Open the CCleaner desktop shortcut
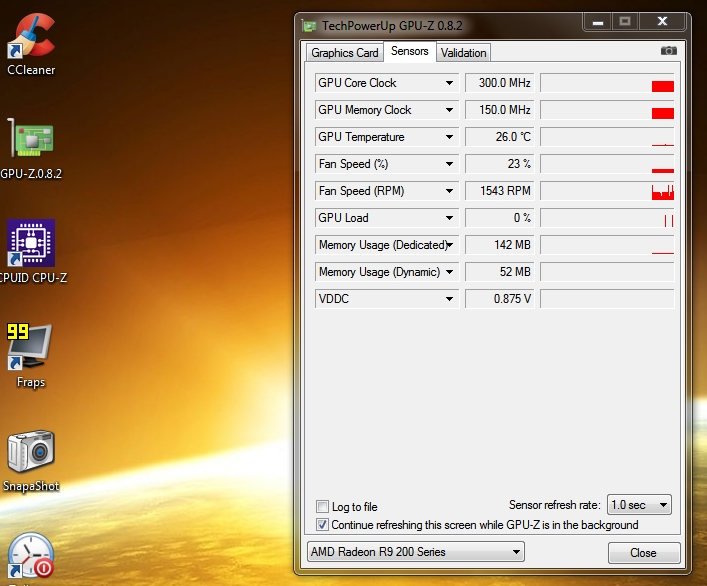The width and height of the screenshot is (707, 586). pyautogui.click(x=31, y=45)
